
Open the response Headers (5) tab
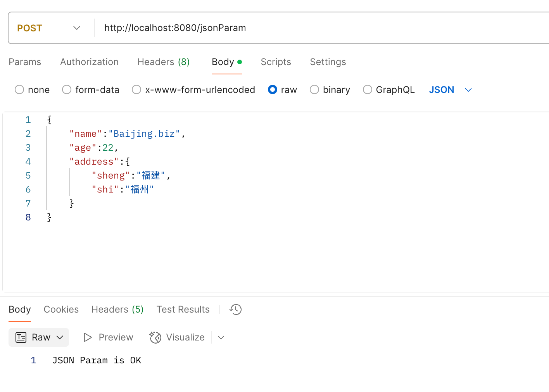pyautogui.click(x=117, y=309)
